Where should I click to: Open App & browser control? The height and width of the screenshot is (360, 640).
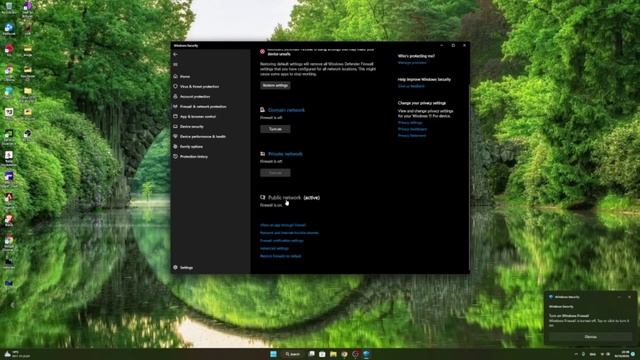[x=198, y=116]
